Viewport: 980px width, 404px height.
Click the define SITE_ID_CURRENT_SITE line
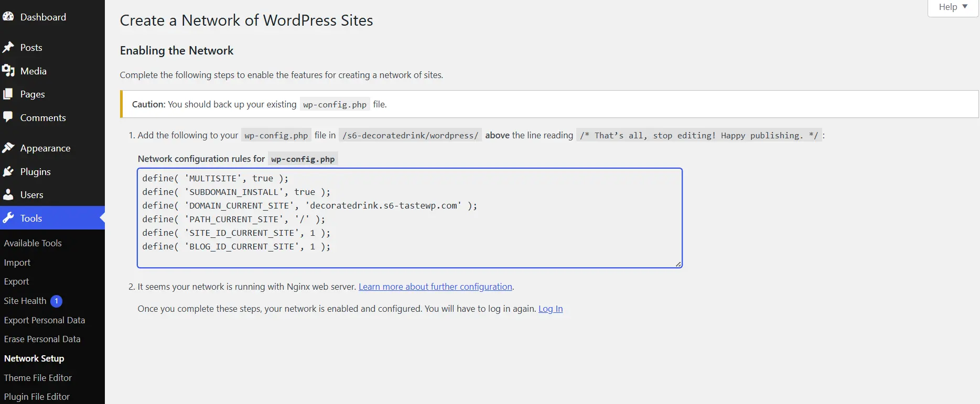(236, 233)
